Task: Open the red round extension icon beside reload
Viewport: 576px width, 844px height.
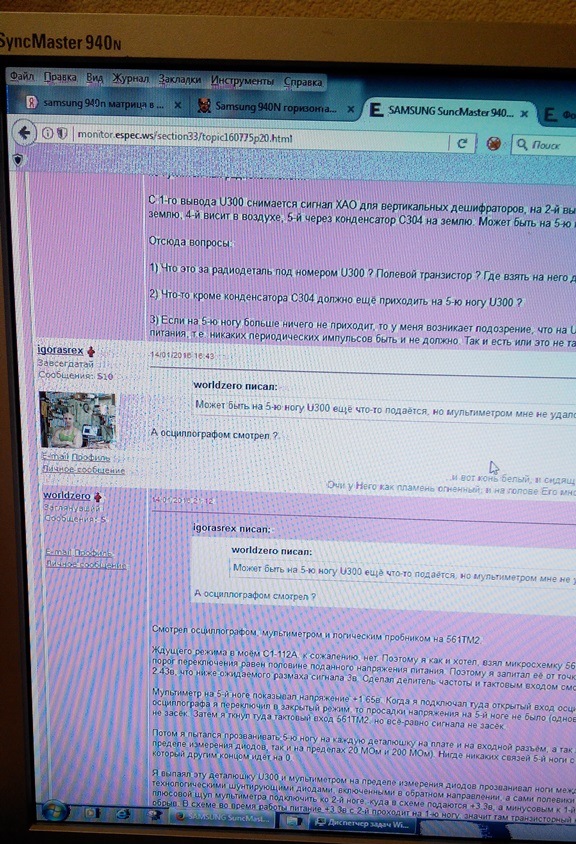Action: tap(494, 144)
